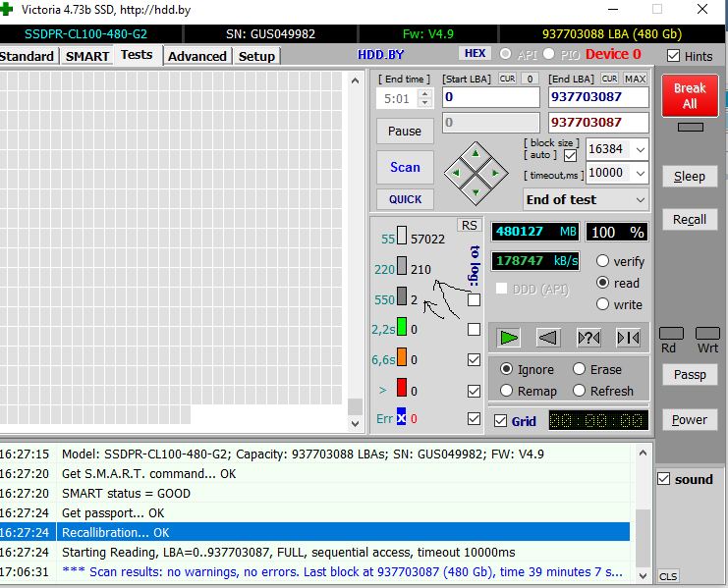
Task: Click the jump to end skip button
Action: (628, 338)
